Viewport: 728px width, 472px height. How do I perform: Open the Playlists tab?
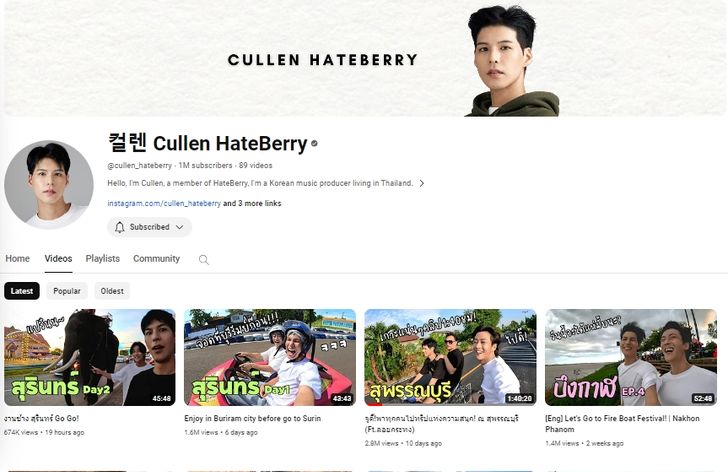click(x=103, y=259)
